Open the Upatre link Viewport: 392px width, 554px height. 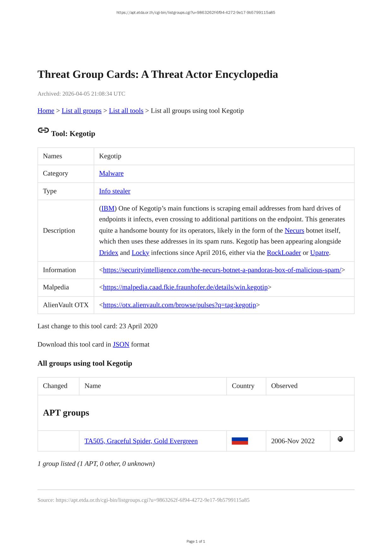(x=319, y=253)
